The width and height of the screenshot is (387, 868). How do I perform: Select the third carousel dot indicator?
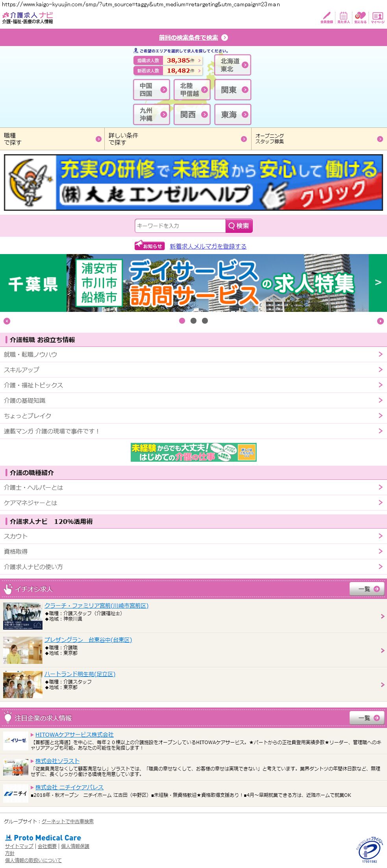(205, 321)
